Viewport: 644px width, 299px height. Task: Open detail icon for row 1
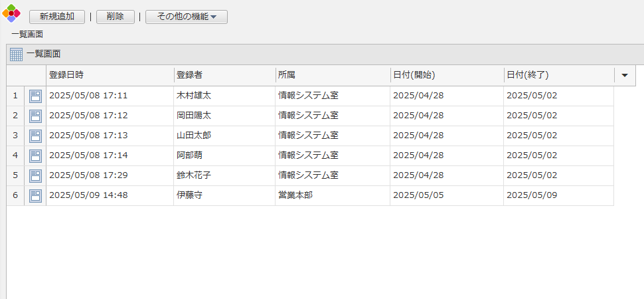point(35,96)
